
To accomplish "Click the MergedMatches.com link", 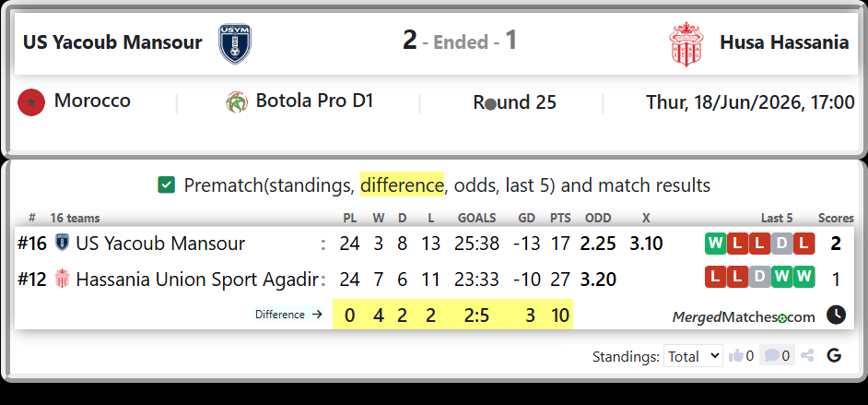I will [x=744, y=317].
